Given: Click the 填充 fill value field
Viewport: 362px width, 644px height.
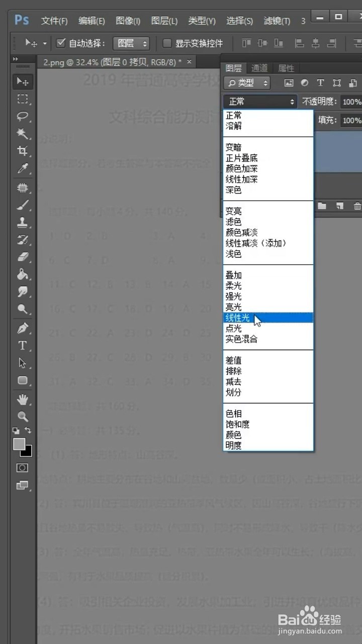Looking at the screenshot, I should tap(351, 120).
